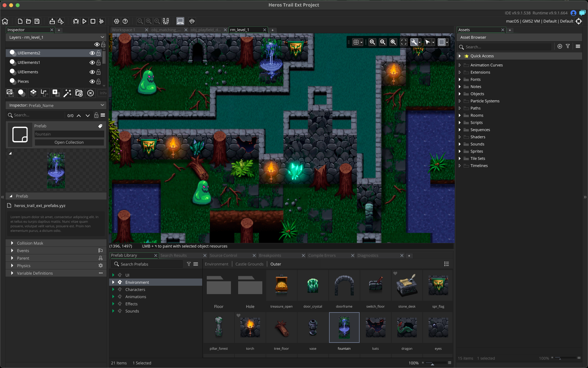
Task: Click the fit-to-view brackets icon
Action: click(404, 42)
